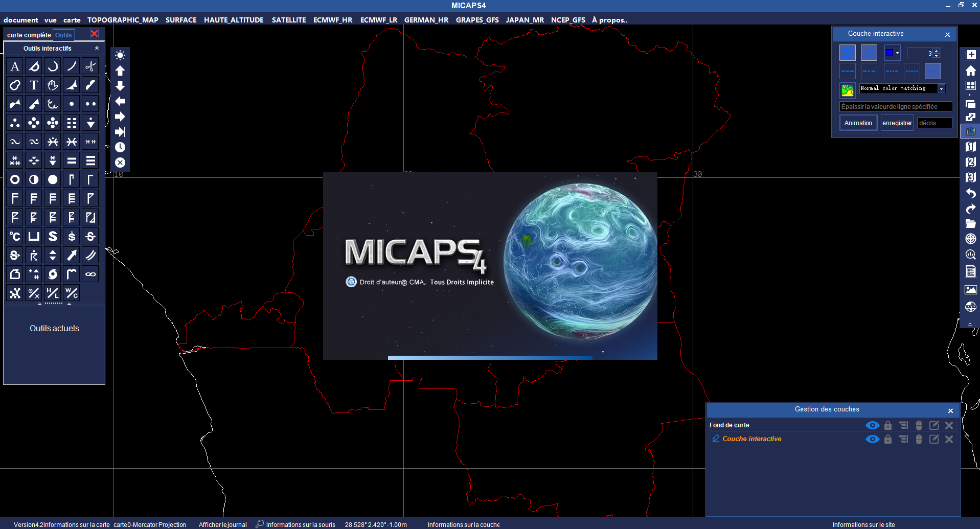
Task: Click the green-yellow color fill swatch icon
Action: pos(847,90)
